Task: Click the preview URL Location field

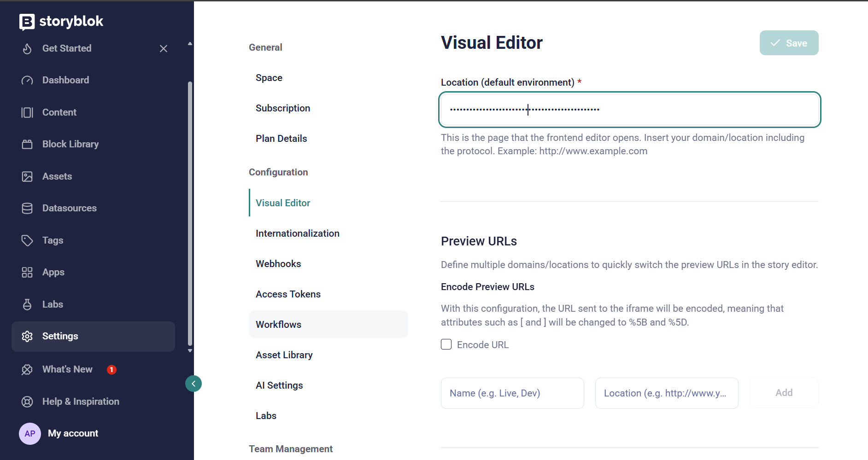Action: tap(667, 393)
